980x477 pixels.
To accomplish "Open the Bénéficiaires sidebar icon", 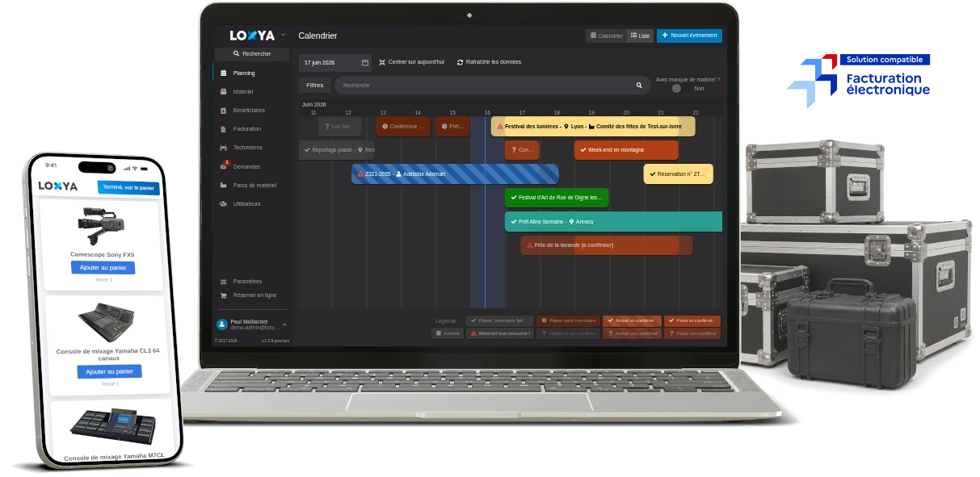I will (x=224, y=111).
